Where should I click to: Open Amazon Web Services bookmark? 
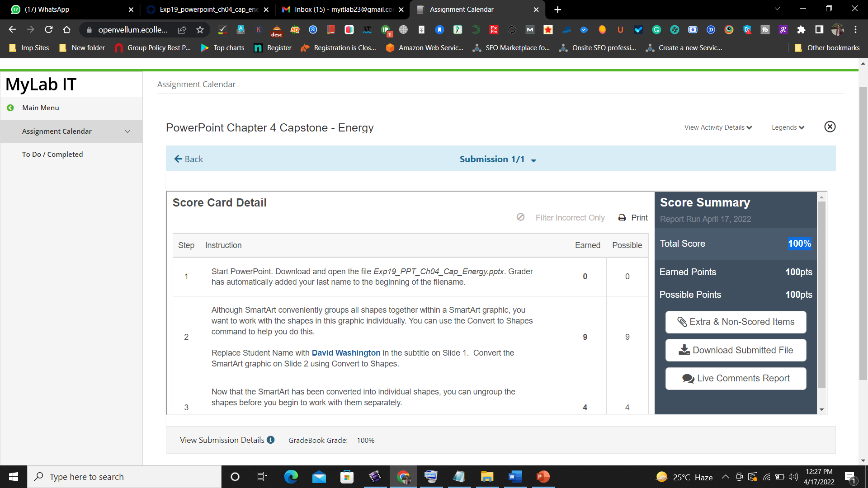425,48
